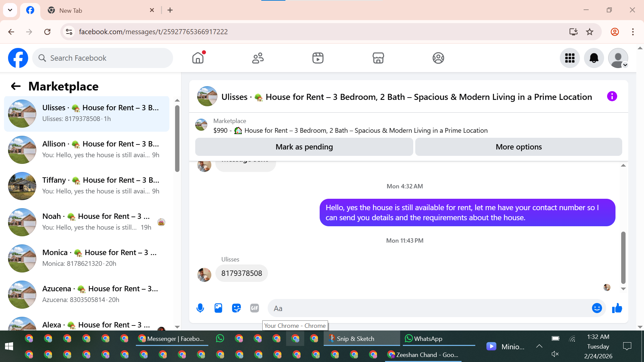Open the Chrome tab search dropdown
This screenshot has height=362, width=644.
10,10
